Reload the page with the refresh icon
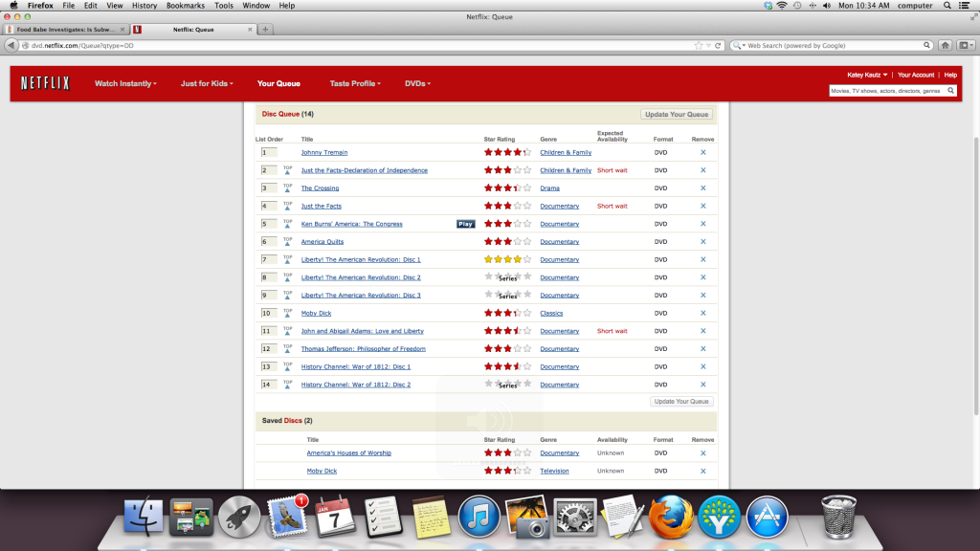Viewport: 980px width, 551px height. 718,46
